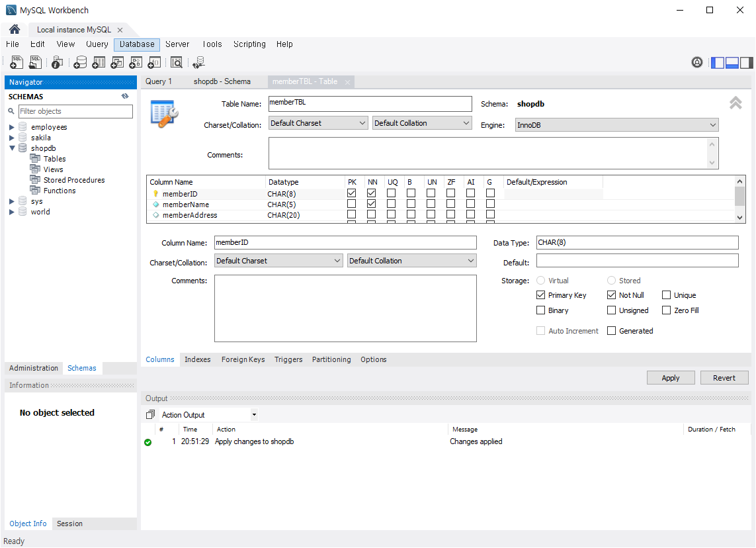
Task: Expand the employees schema
Action: pos(11,127)
